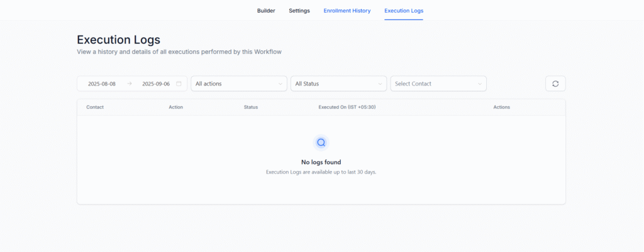
Task: Open the Select Contact dropdown
Action: click(x=438, y=84)
